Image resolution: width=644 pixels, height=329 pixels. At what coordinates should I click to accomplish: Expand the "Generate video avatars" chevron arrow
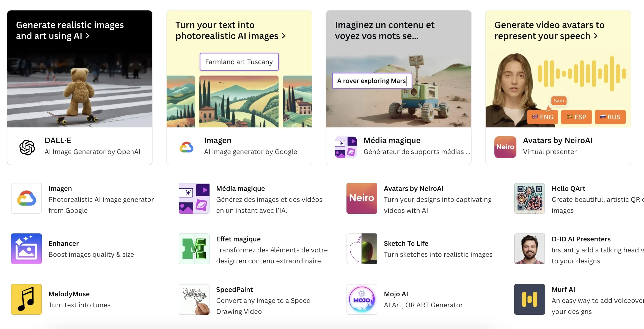click(596, 36)
